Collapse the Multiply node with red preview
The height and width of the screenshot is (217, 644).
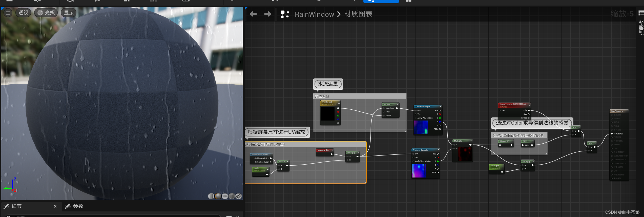point(471,141)
